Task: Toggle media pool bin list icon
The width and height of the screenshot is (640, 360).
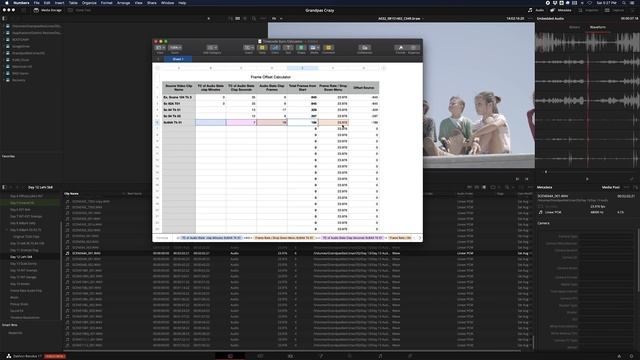Action: pyautogui.click(x=4, y=187)
